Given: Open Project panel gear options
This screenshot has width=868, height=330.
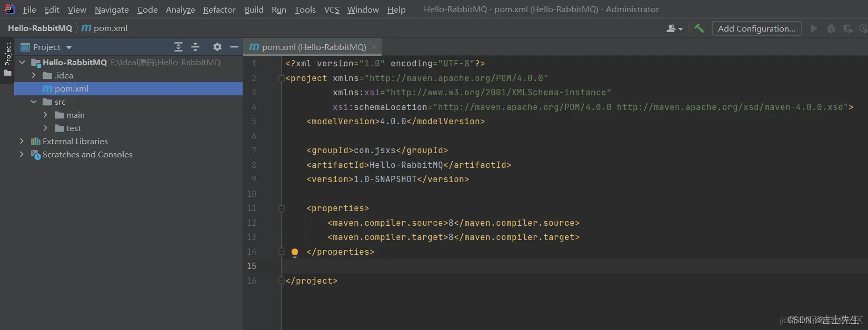Looking at the screenshot, I should [x=217, y=47].
